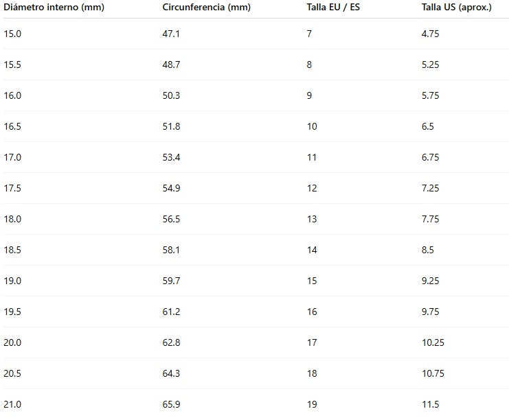This screenshot has width=509, height=420.
Task: Click the 20.5 diameter cell
Action: coord(12,373)
